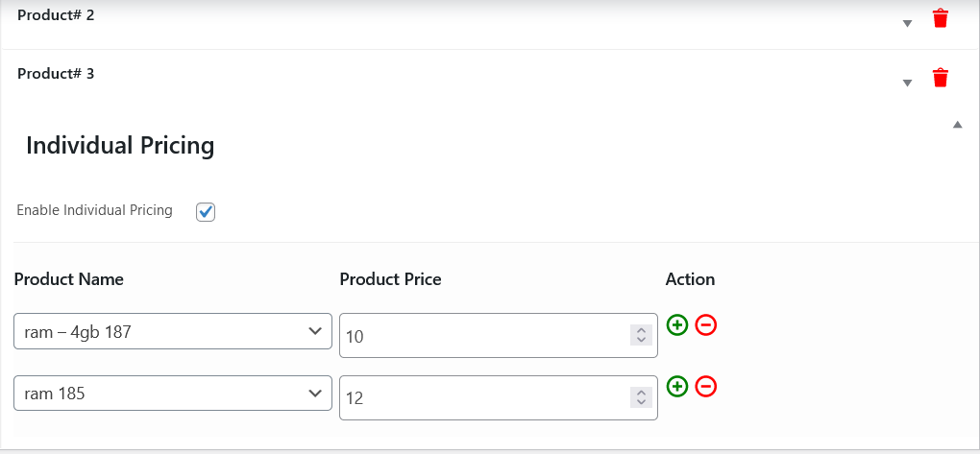Collapse the Individual Pricing section

[x=957, y=125]
